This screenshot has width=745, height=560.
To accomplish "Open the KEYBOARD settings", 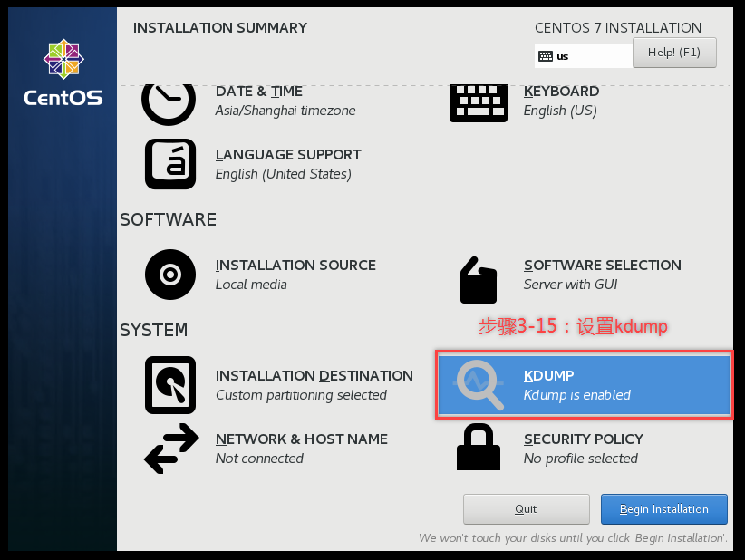I will [561, 92].
